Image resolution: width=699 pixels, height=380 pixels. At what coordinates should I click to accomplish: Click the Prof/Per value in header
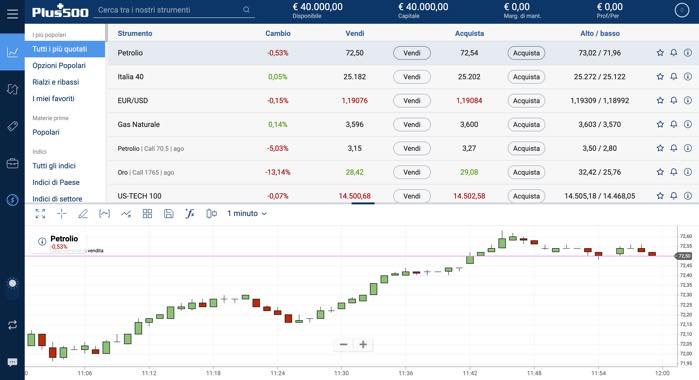609,7
